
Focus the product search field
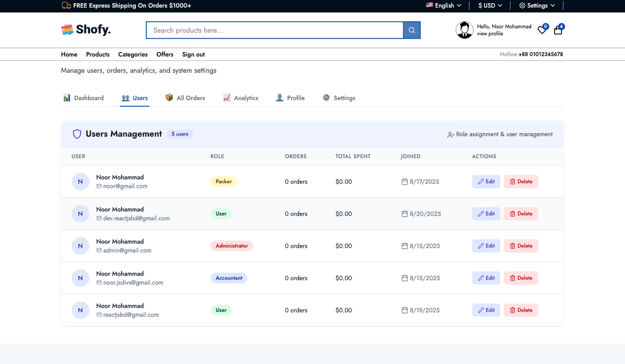[x=274, y=30]
